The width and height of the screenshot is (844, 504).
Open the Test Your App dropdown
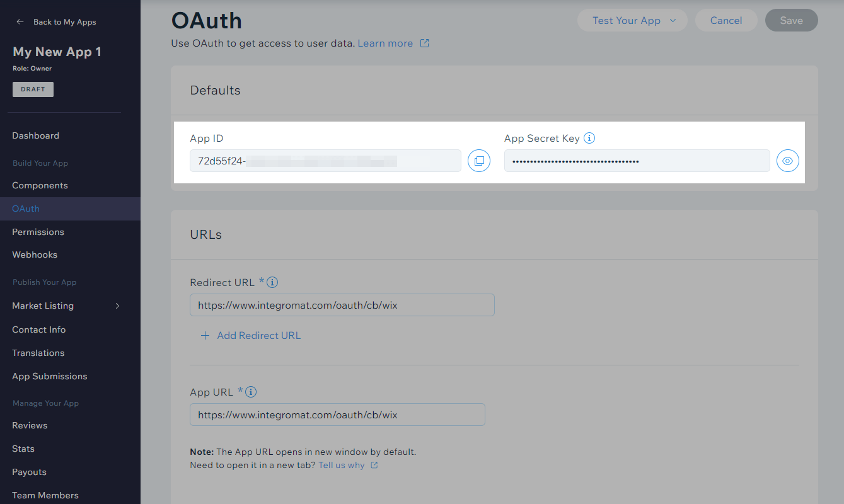[x=633, y=21]
